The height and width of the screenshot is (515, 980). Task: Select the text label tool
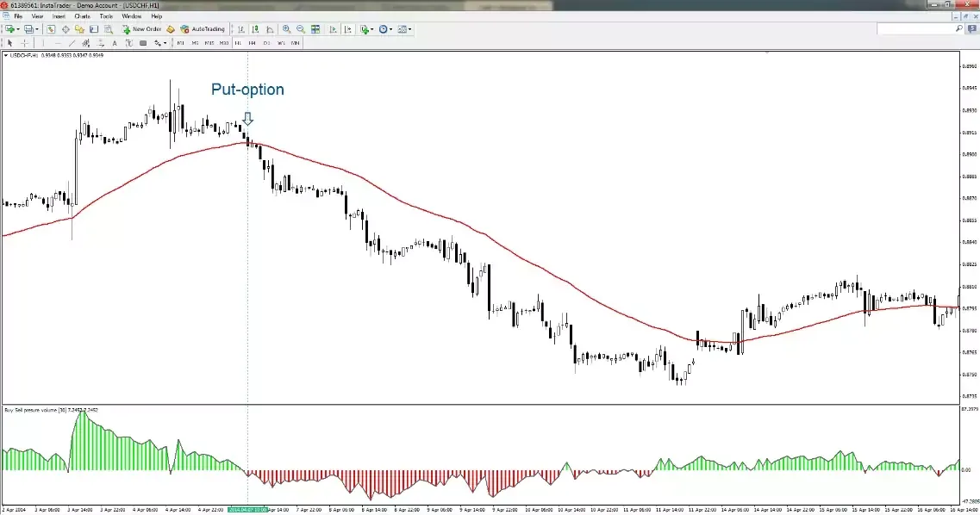128,43
